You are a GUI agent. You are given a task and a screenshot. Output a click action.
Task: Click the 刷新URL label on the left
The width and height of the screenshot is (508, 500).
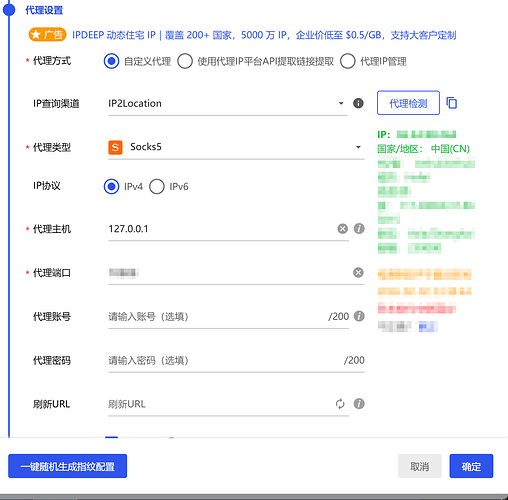tap(51, 404)
